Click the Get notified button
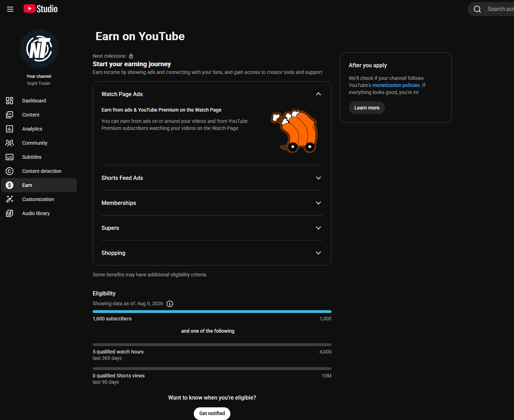This screenshot has width=514, height=420. [x=212, y=413]
